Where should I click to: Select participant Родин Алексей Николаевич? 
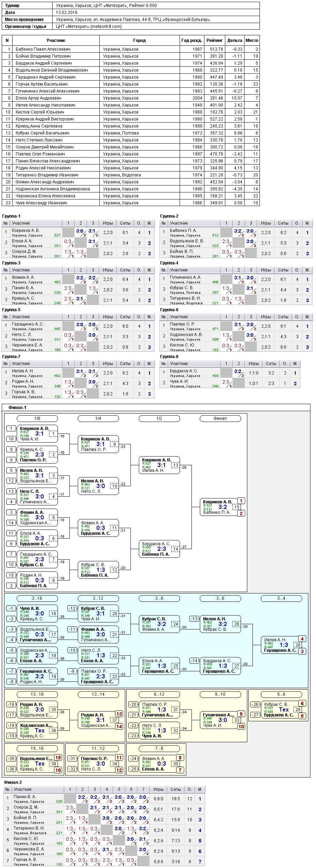click(43, 168)
